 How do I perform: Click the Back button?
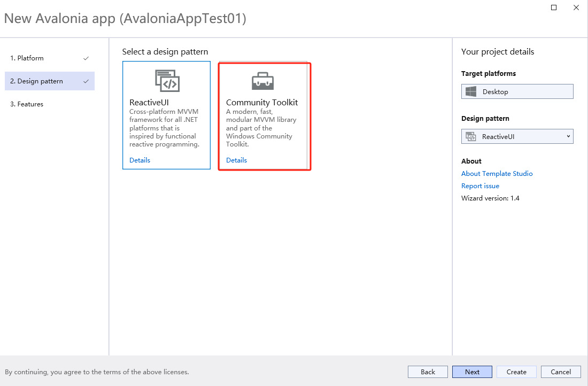428,372
